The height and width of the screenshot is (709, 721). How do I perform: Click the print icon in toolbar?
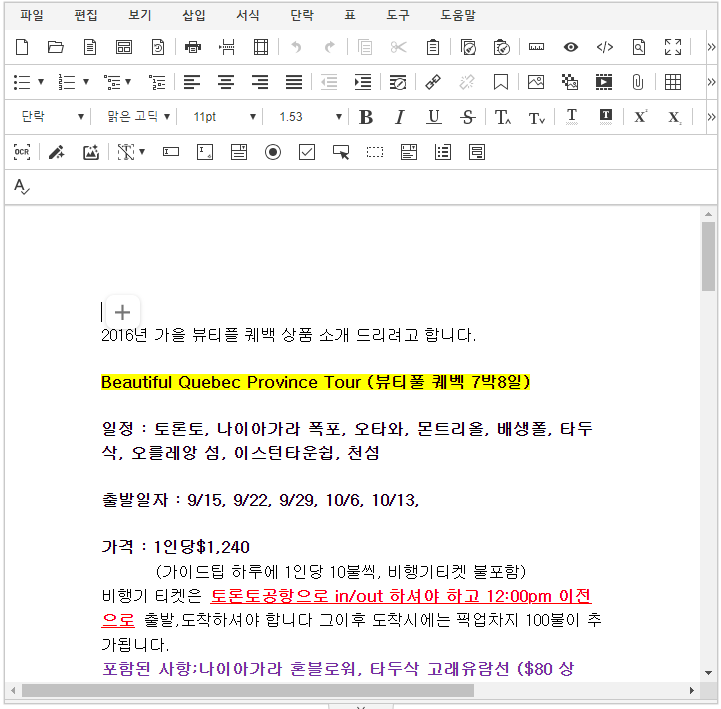[x=193, y=47]
